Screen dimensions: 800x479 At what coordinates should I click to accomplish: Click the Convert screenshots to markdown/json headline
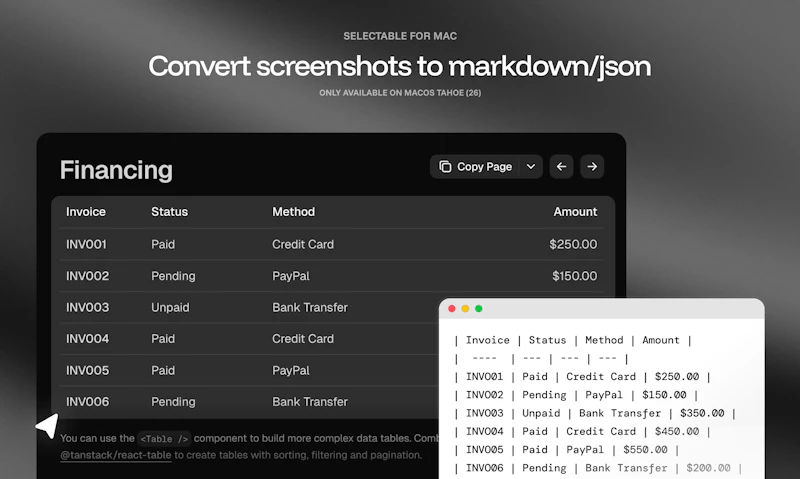click(400, 67)
